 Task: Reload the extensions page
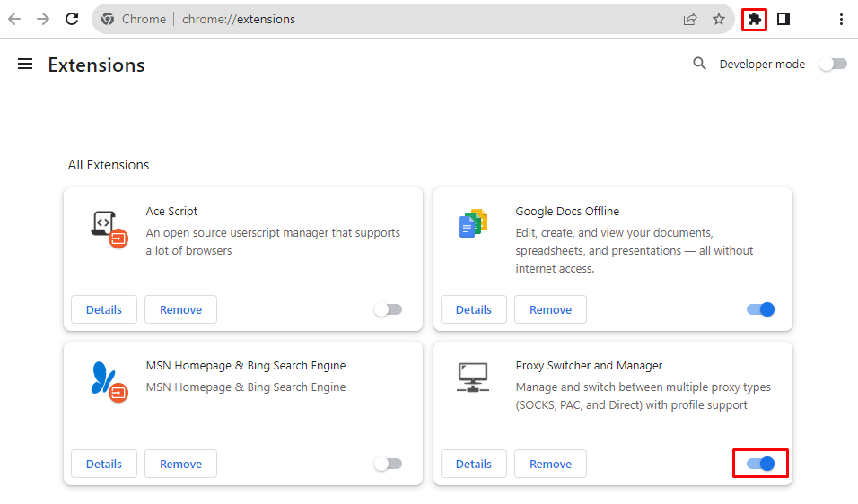72,19
